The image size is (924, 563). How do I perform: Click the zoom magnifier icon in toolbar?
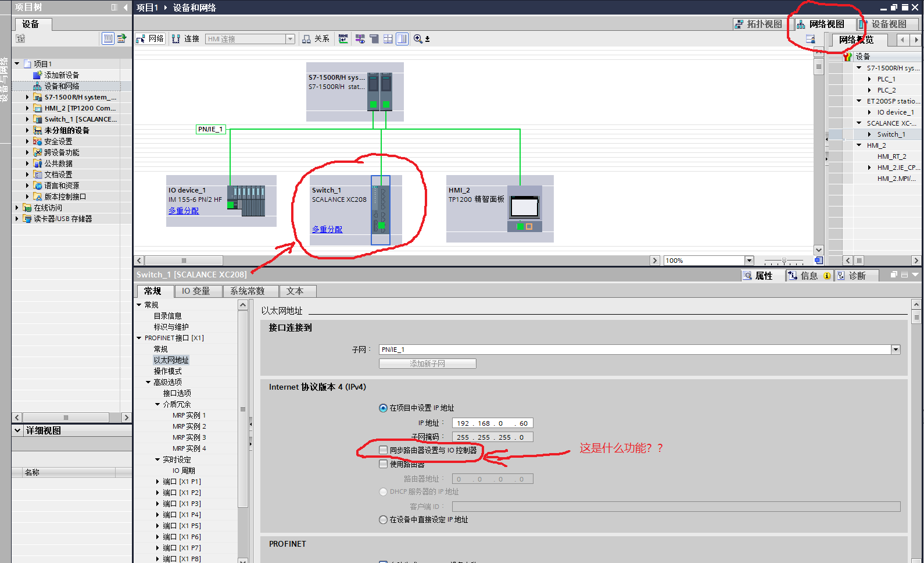click(418, 39)
